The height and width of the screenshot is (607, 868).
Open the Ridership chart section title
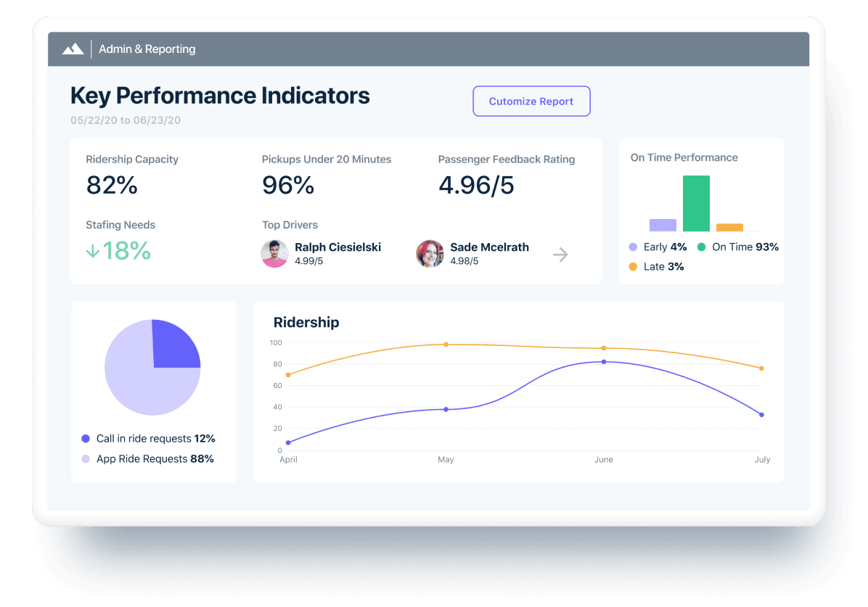[306, 322]
